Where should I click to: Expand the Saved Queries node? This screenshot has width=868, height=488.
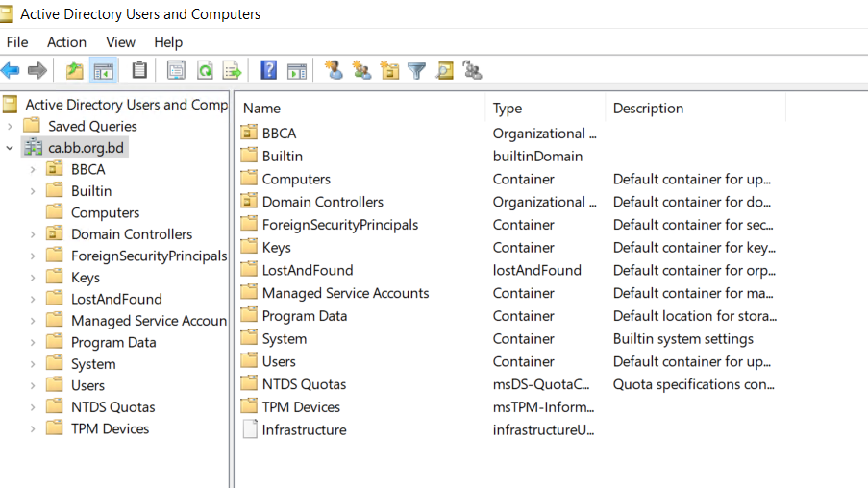[10, 126]
